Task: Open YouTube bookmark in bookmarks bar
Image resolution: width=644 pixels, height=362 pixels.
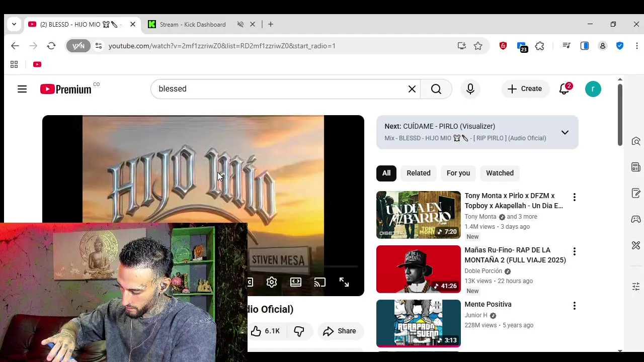Action: (37, 64)
